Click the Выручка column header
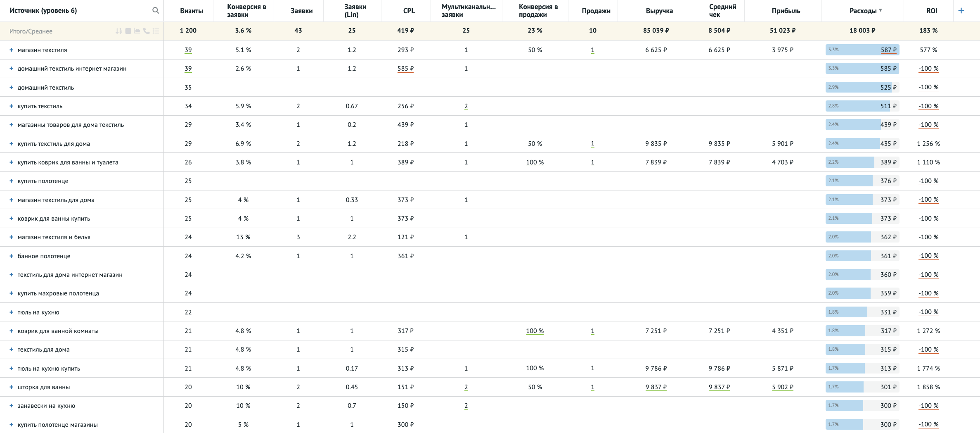The height and width of the screenshot is (433, 980). click(659, 11)
